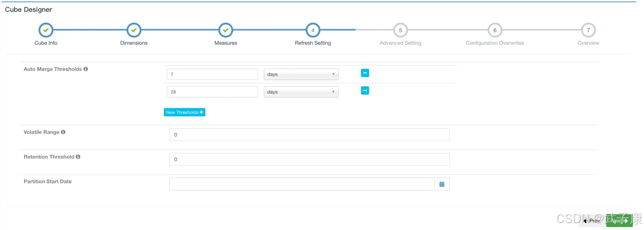Click into the Volatile Range input

pos(310,135)
